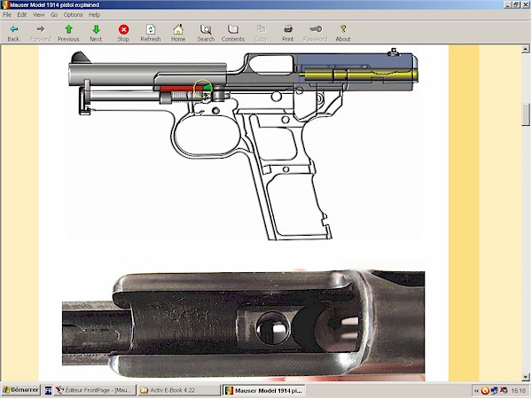Click the vertical scrollbar down arrow

tap(526, 377)
